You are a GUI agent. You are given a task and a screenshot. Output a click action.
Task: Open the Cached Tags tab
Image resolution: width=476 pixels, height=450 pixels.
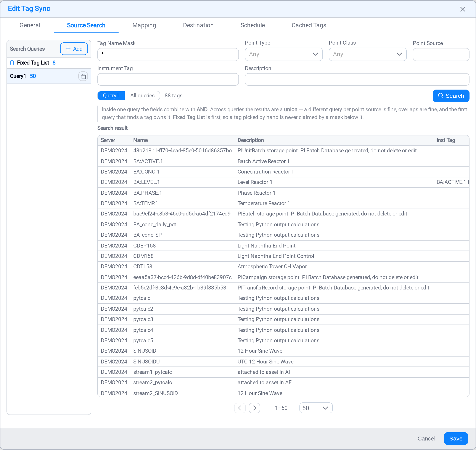(x=309, y=25)
